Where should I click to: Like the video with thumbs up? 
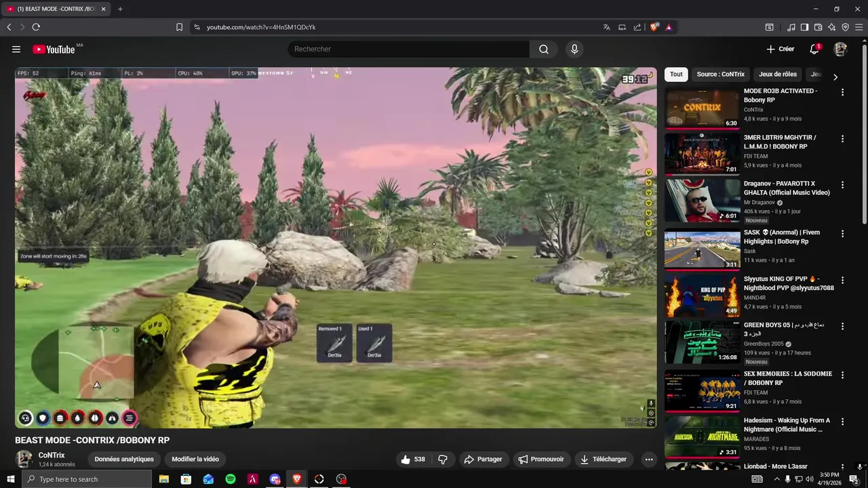pos(413,459)
